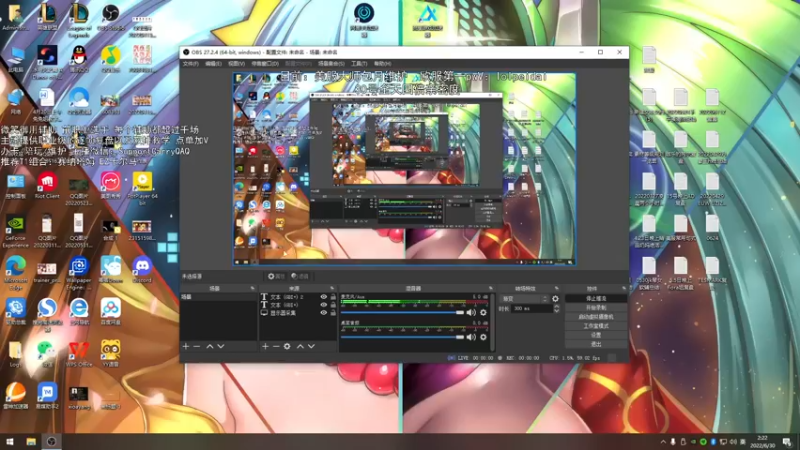Toggle visibility of 文本 (GDI+) 2 source
Screen dimensions: 800x450
323,297
